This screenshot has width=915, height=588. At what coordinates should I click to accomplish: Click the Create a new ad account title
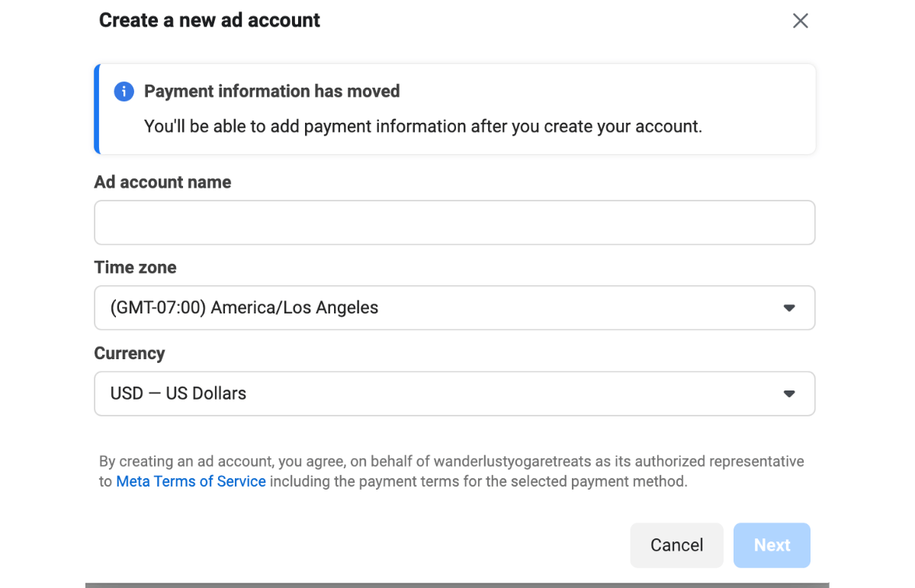coord(210,20)
